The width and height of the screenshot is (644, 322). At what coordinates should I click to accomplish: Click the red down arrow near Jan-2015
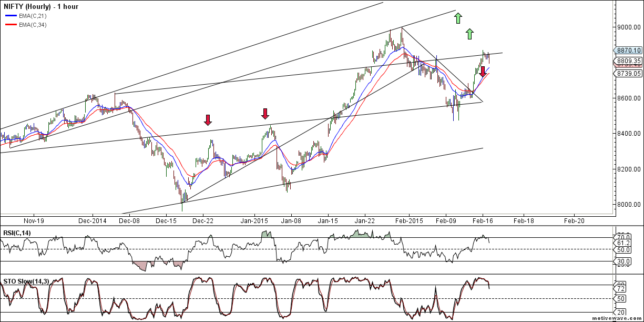pyautogui.click(x=265, y=114)
